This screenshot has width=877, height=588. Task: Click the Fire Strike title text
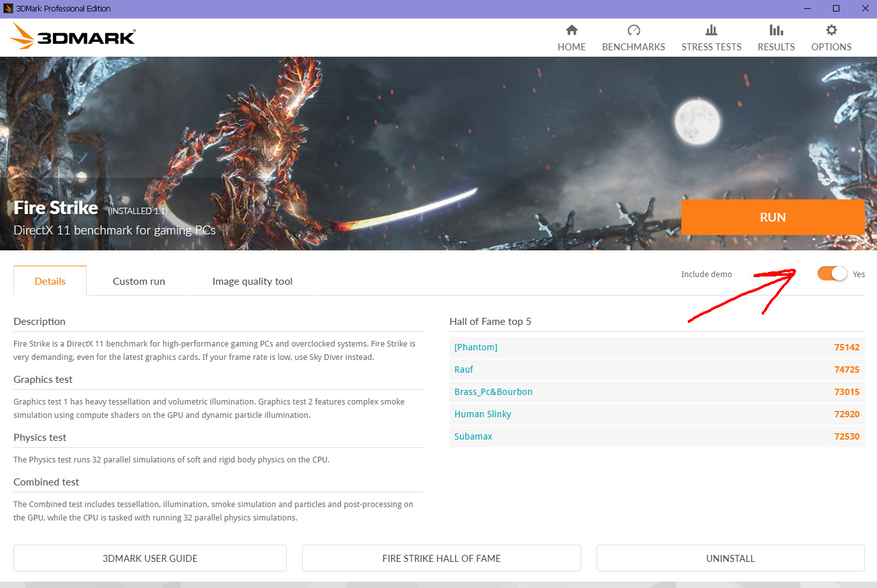click(x=56, y=208)
